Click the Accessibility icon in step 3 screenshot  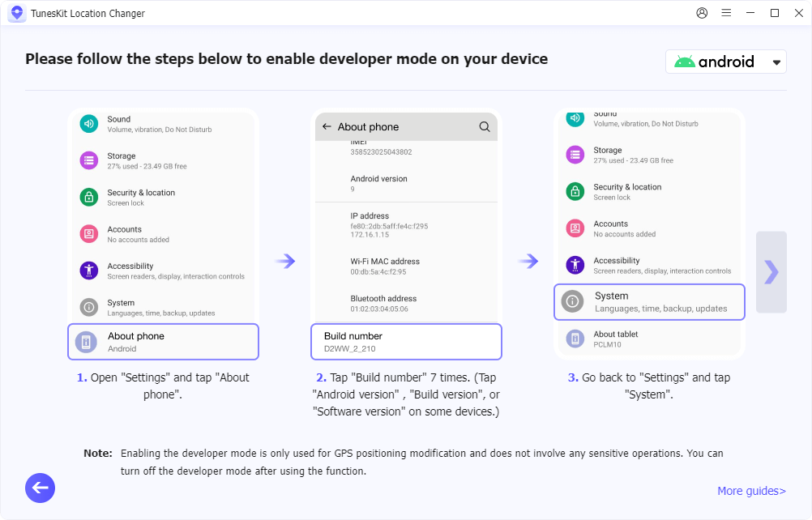(x=575, y=265)
